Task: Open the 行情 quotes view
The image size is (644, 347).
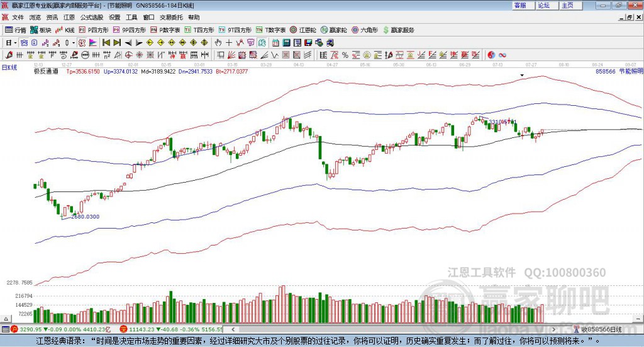Action: (16, 30)
